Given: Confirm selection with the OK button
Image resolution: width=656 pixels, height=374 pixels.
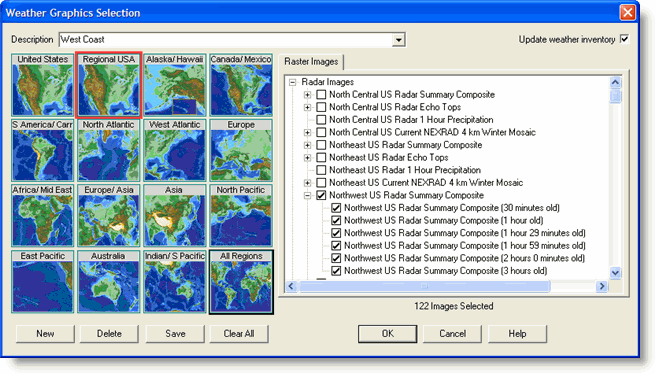Looking at the screenshot, I should [387, 334].
